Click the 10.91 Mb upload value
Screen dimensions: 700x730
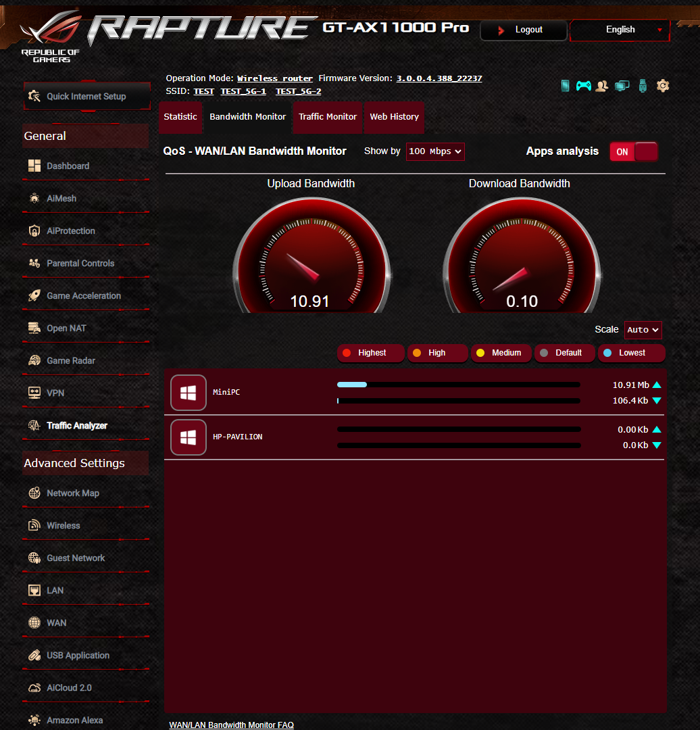coord(630,385)
